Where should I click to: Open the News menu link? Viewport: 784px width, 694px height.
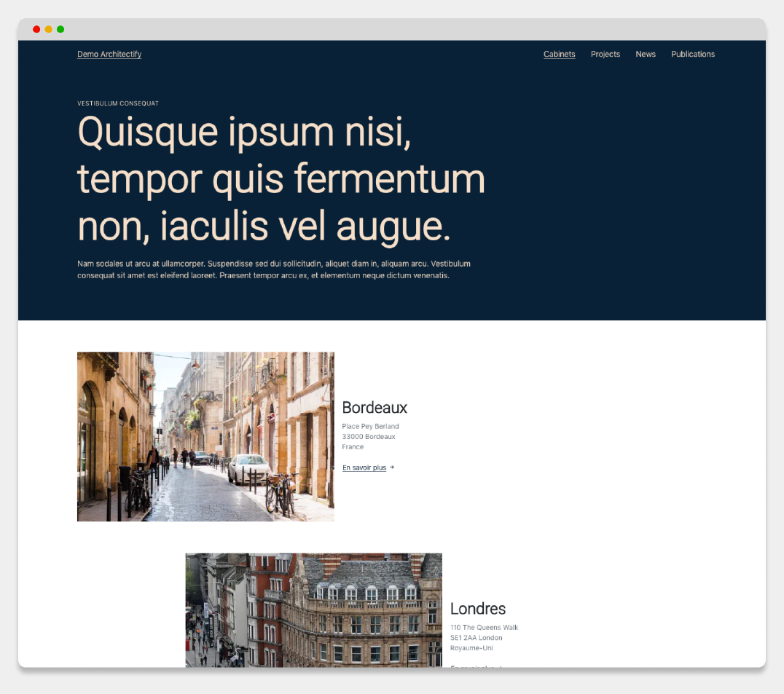pos(645,54)
